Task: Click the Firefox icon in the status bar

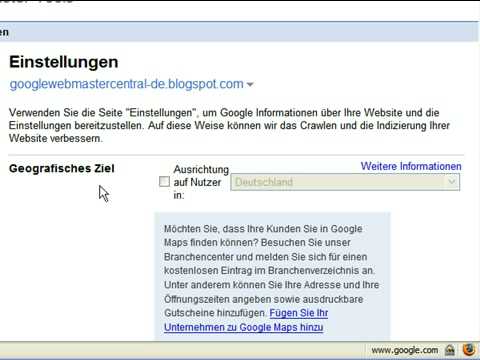Action: (x=469, y=350)
